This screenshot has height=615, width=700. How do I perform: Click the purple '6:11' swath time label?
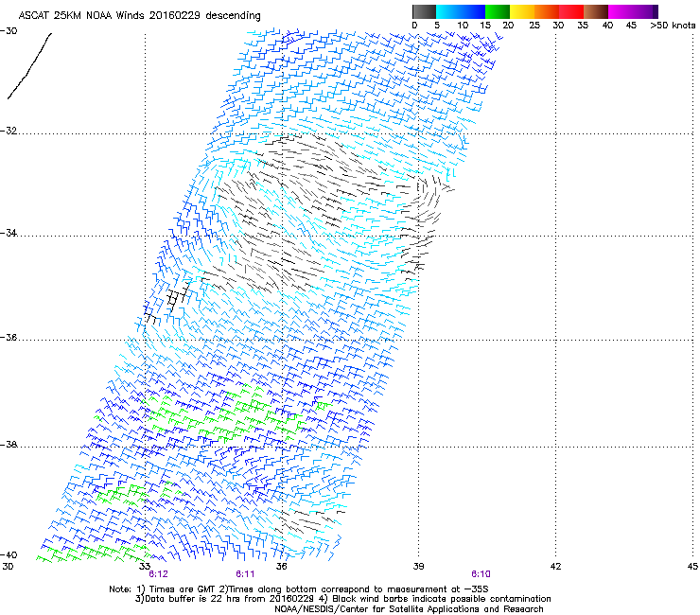[x=245, y=574]
